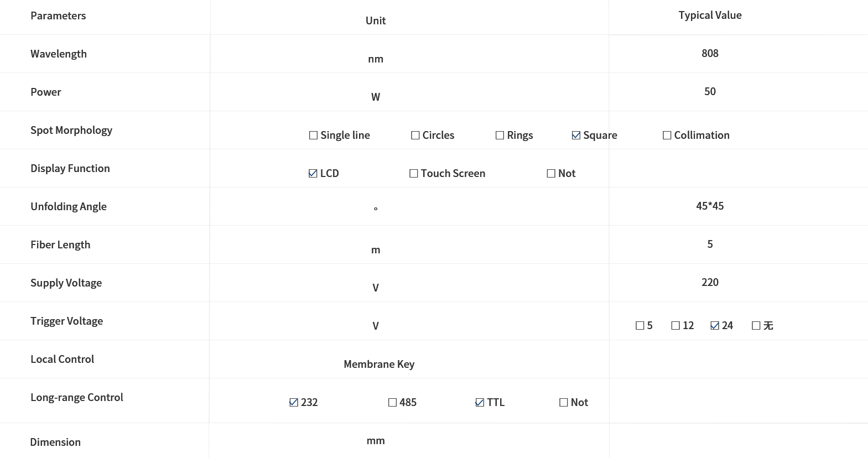Check the Touch Screen option
This screenshot has width=868, height=458.
click(414, 174)
